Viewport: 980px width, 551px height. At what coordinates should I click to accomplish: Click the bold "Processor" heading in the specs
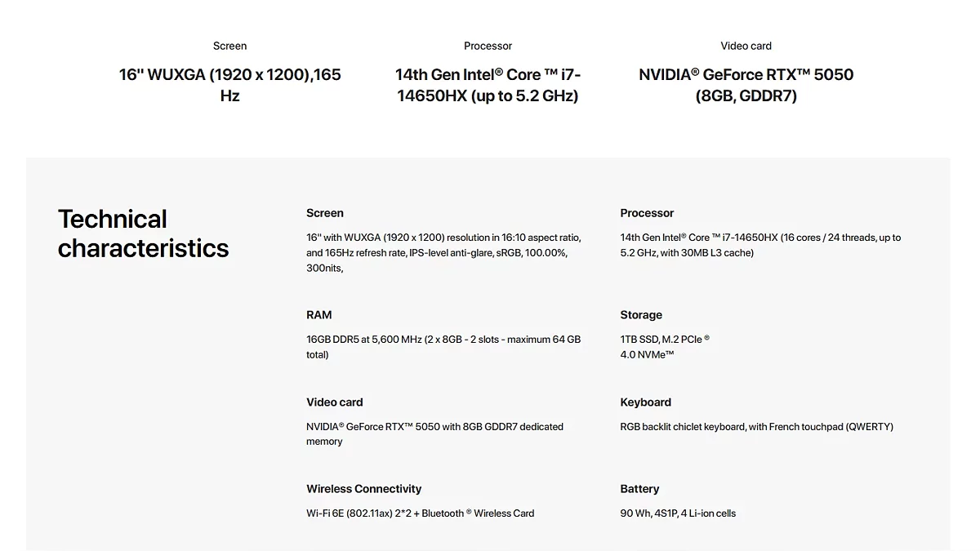[x=647, y=213]
